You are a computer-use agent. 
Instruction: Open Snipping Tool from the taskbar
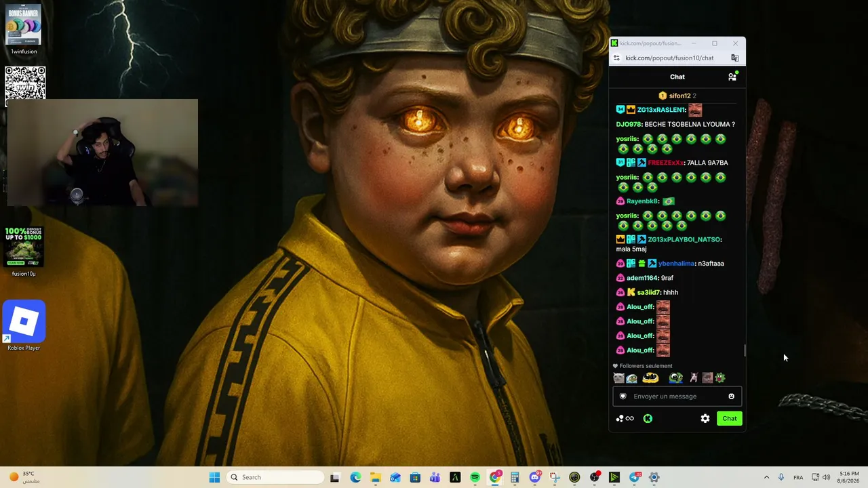pos(555,477)
